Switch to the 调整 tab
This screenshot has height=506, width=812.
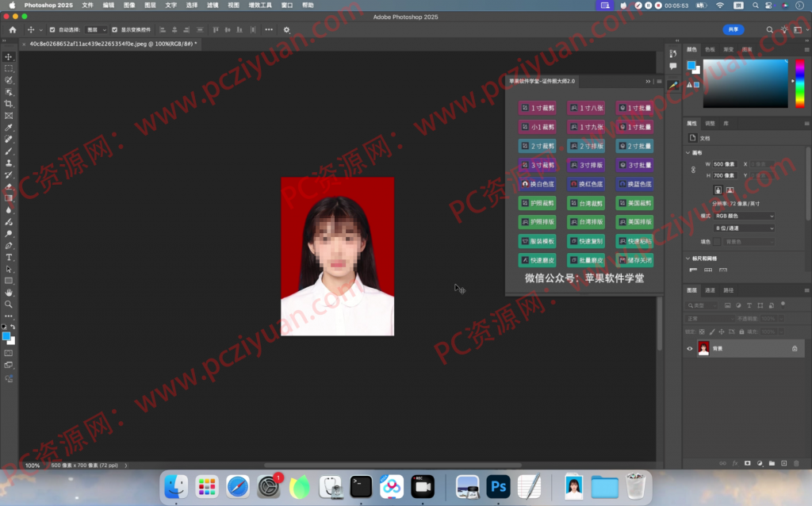coord(710,123)
